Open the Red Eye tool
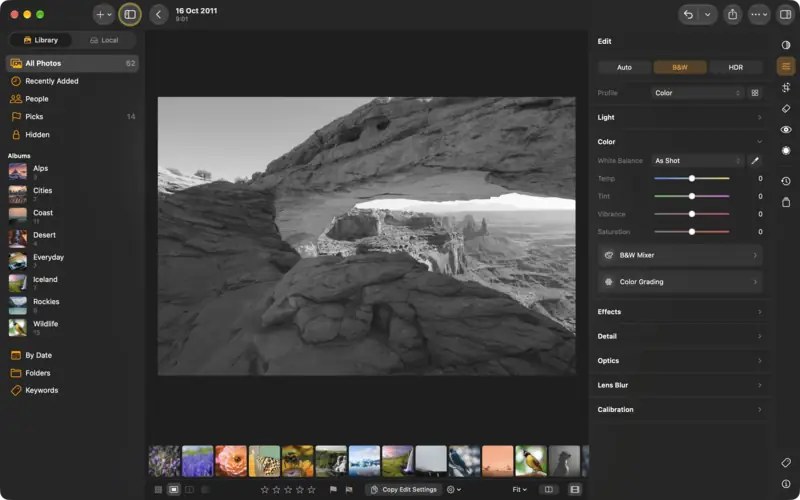This screenshot has width=800, height=500. (x=786, y=130)
